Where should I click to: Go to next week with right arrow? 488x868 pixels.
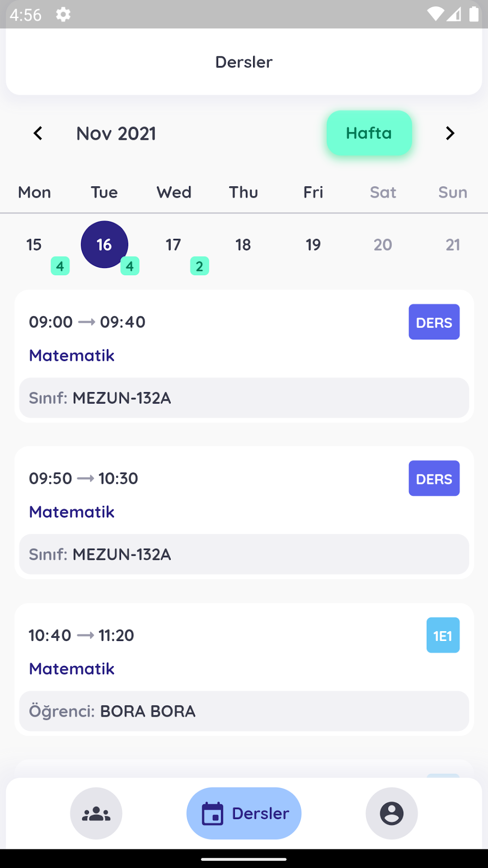[x=450, y=134]
